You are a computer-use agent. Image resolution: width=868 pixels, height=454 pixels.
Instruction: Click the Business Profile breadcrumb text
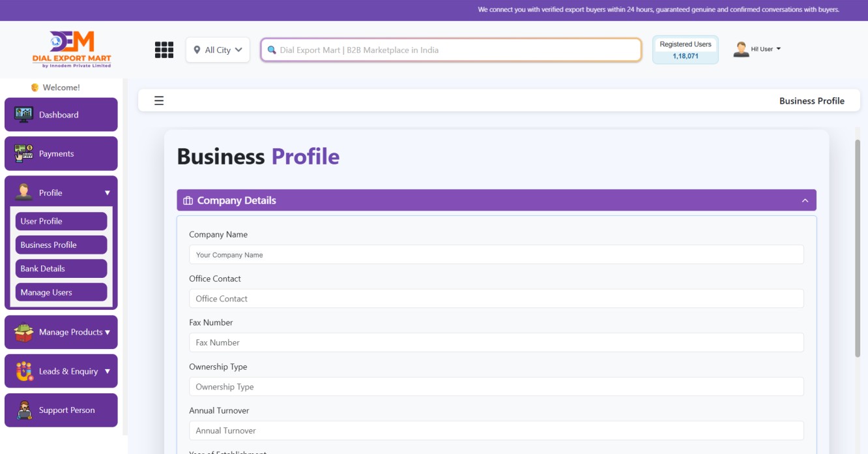click(x=812, y=101)
